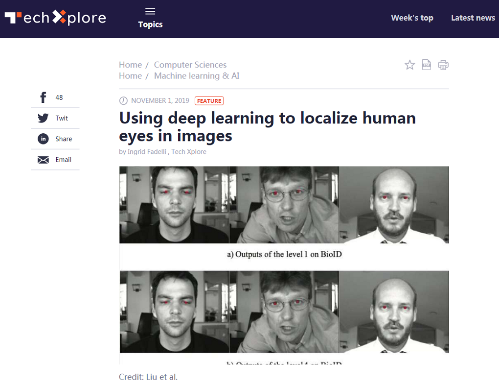Share via the LinkedIn icon

[43, 139]
